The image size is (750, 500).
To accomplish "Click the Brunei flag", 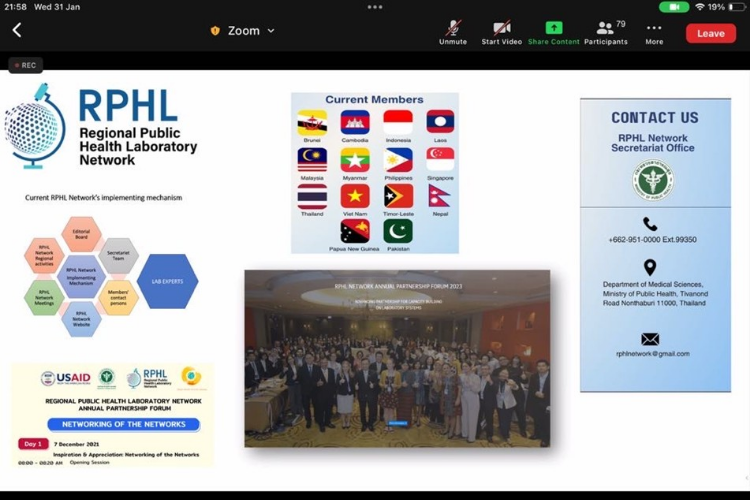I will (x=312, y=122).
